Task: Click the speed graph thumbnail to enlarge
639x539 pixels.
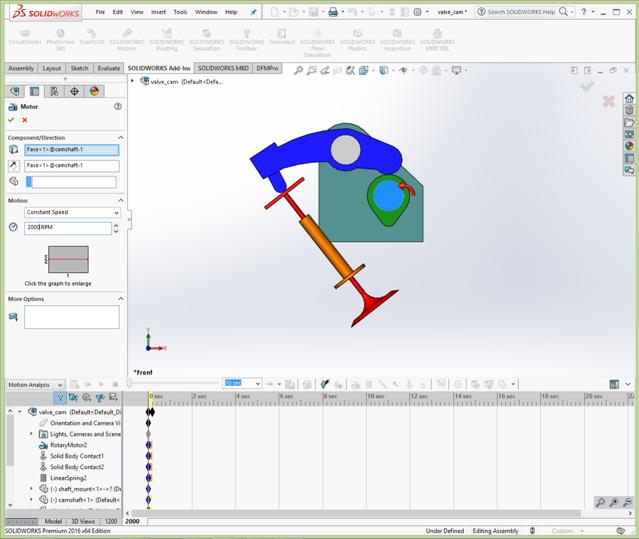Action: [x=68, y=260]
